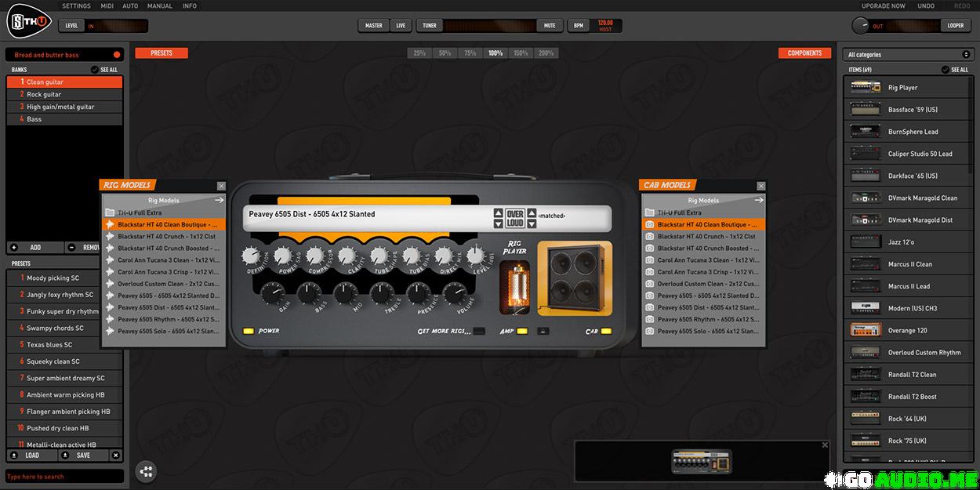
Task: Toggle the AMP enable LED
Action: (x=521, y=332)
